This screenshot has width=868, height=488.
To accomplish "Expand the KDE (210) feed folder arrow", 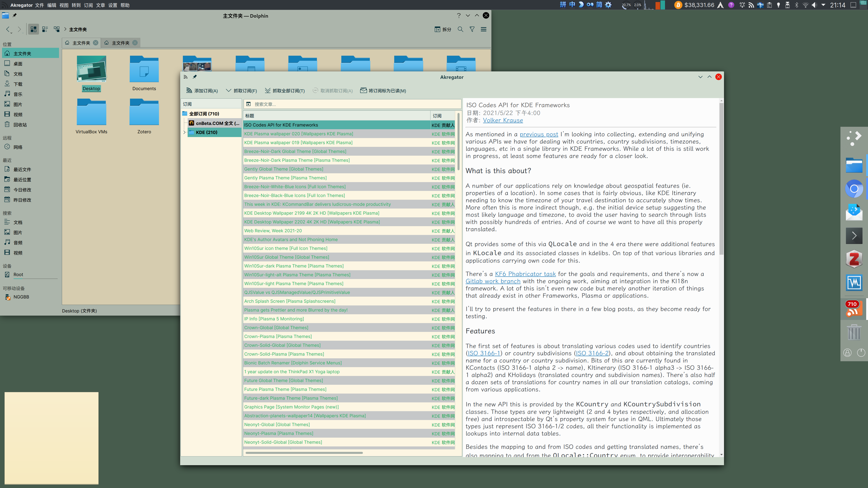I will click(x=184, y=132).
